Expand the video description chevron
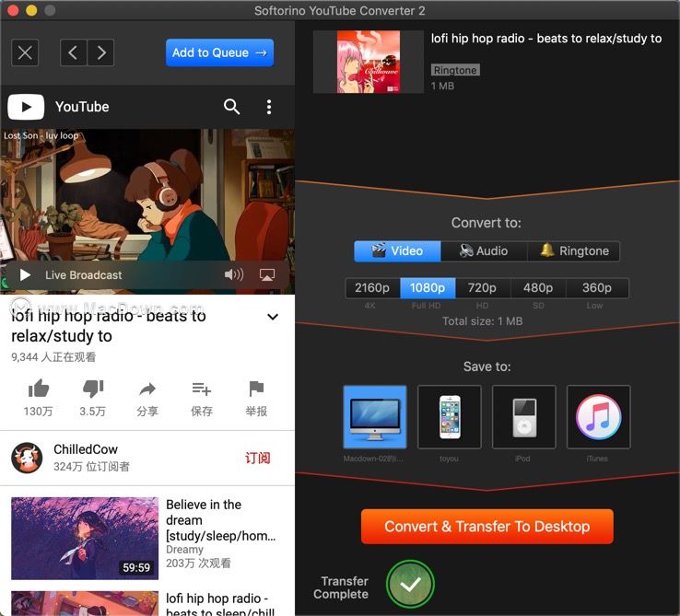Image resolution: width=680 pixels, height=616 pixels. [273, 317]
